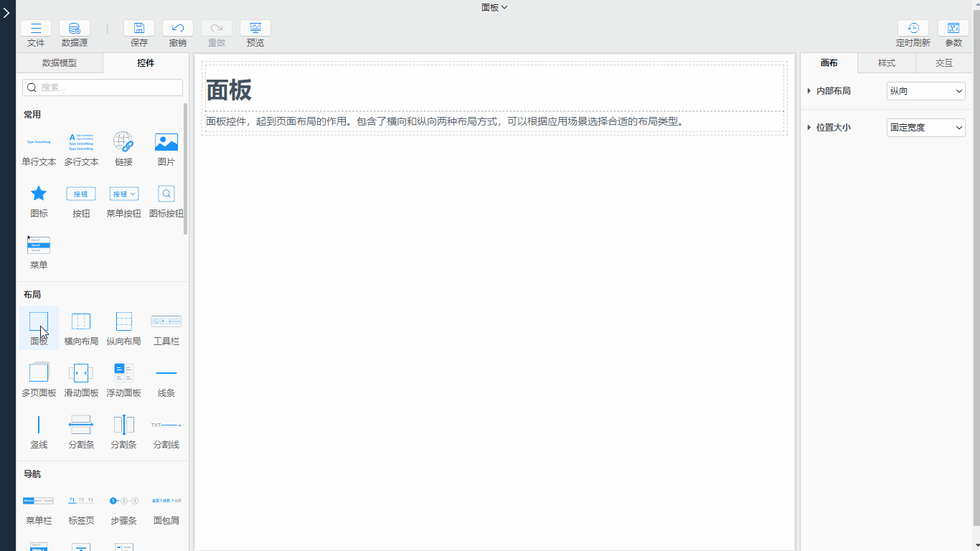Open the 数据源 data source toolbar button
The width and height of the screenshot is (980, 551).
pyautogui.click(x=75, y=29)
